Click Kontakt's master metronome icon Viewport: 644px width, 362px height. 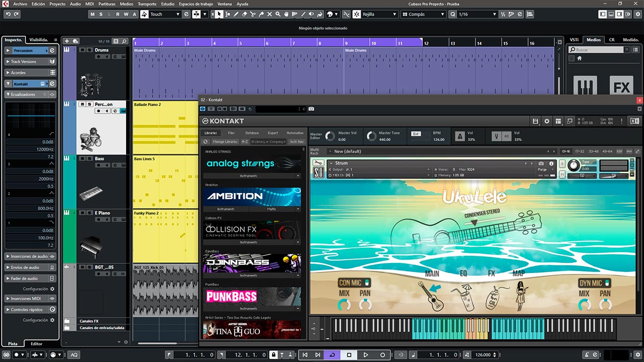tap(459, 136)
